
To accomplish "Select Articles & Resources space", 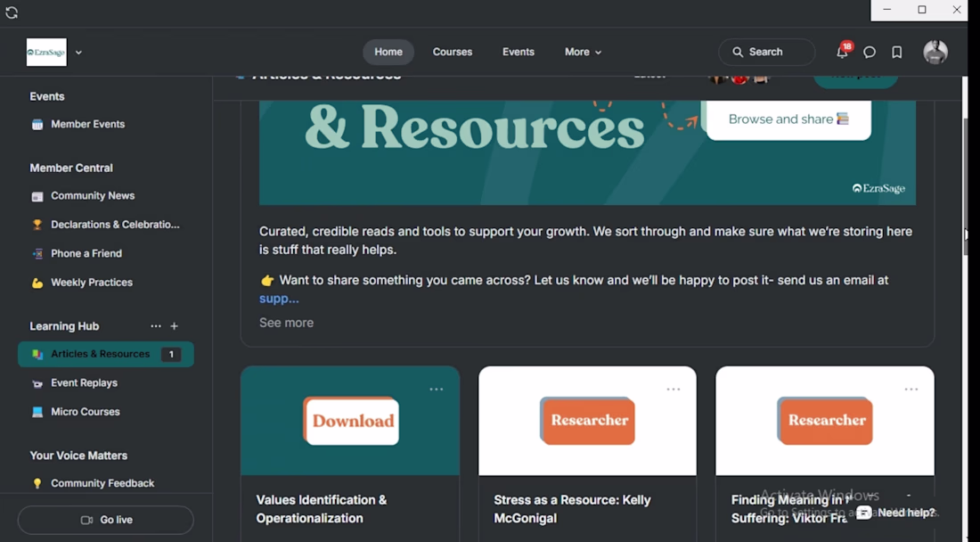I will point(106,355).
